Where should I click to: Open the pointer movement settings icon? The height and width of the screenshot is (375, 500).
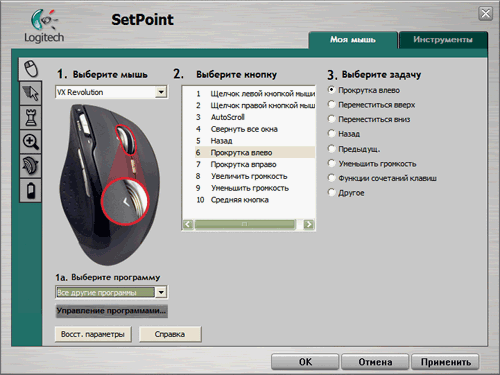point(30,93)
